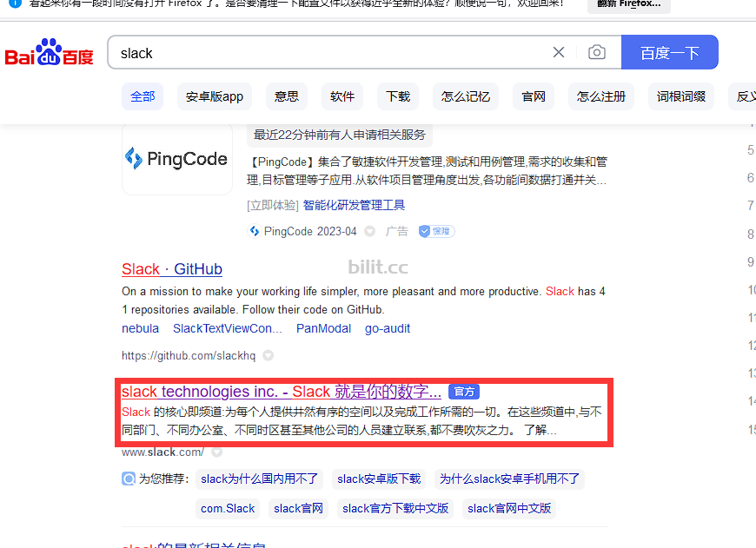
Task: Select suggestion slack官网中文版
Action: coord(509,509)
